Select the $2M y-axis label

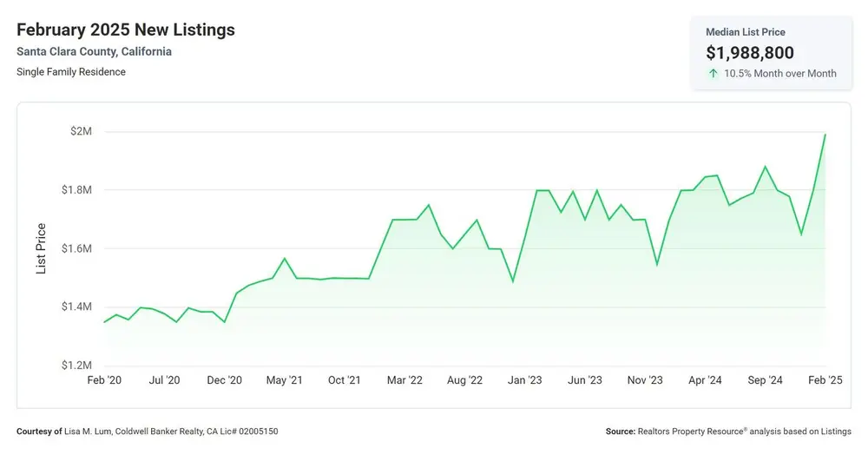(x=81, y=131)
